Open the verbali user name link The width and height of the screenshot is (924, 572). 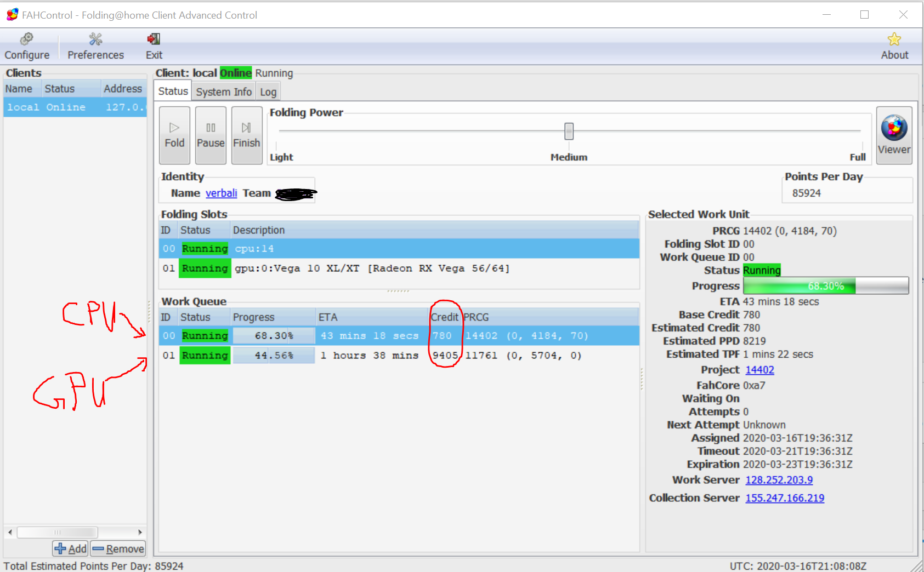pos(221,193)
